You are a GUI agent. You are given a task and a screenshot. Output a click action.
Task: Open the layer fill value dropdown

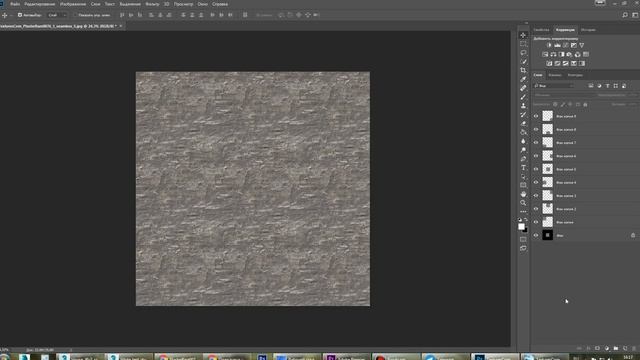click(x=633, y=104)
